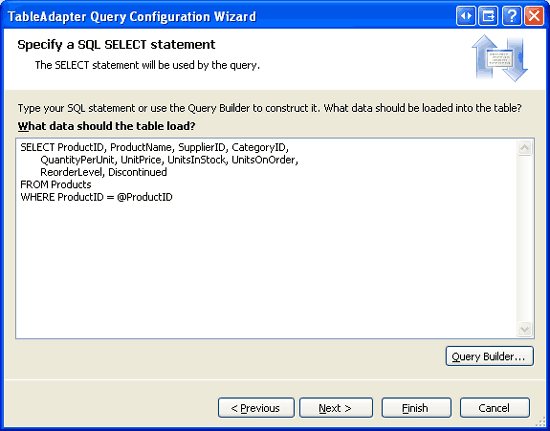Place cursor on the ReorderLevel, Discontinued line
The height and width of the screenshot is (431, 550).
[x=103, y=172]
